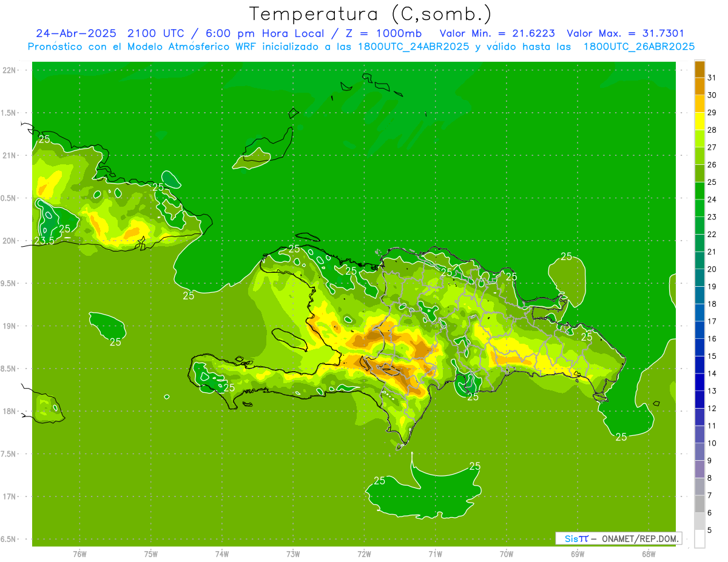Select the date text '24-Abr-2025'

coord(76,33)
